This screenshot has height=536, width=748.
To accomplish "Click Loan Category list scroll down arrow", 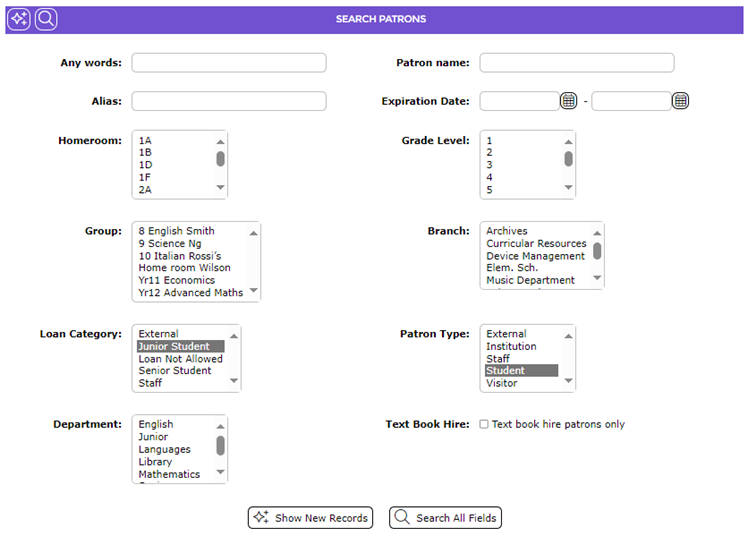I will 234,381.
